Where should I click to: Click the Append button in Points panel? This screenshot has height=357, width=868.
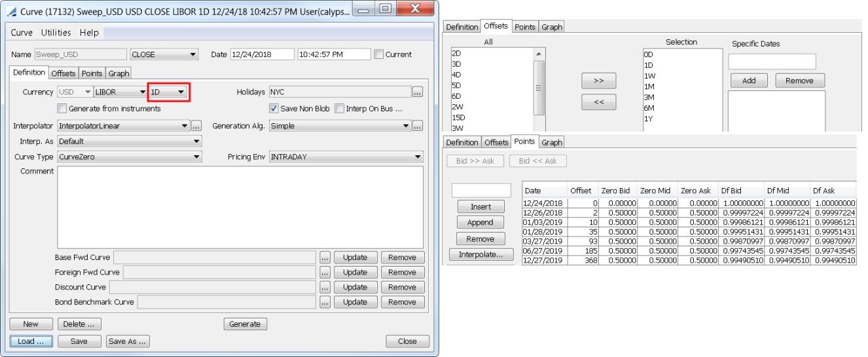click(481, 222)
